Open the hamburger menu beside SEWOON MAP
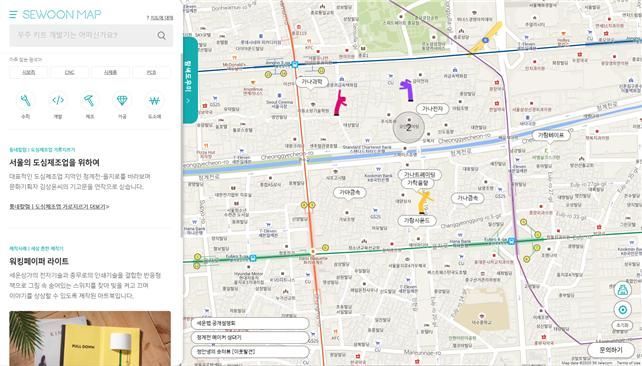642x366 pixels. 13,15
